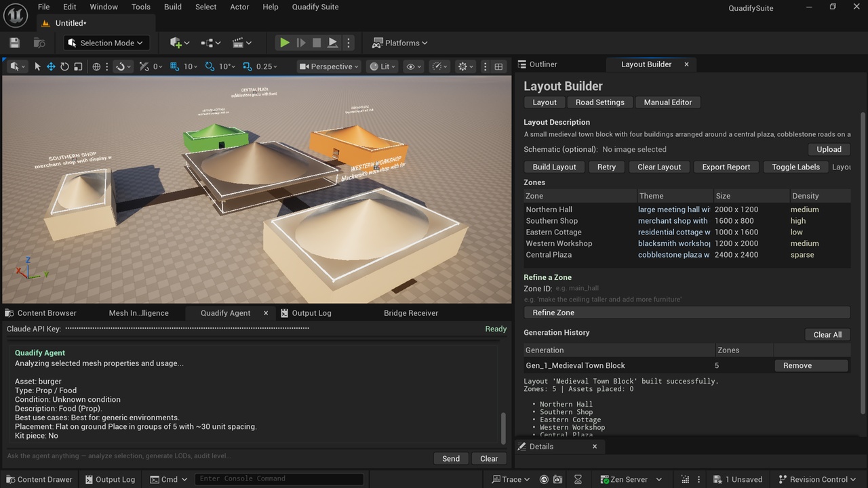Open Perspective viewport type dropdown
The image size is (868, 488).
[329, 66]
